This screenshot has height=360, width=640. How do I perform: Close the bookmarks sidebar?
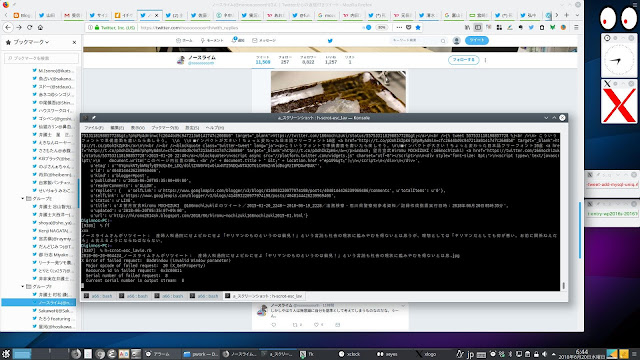pyautogui.click(x=74, y=42)
